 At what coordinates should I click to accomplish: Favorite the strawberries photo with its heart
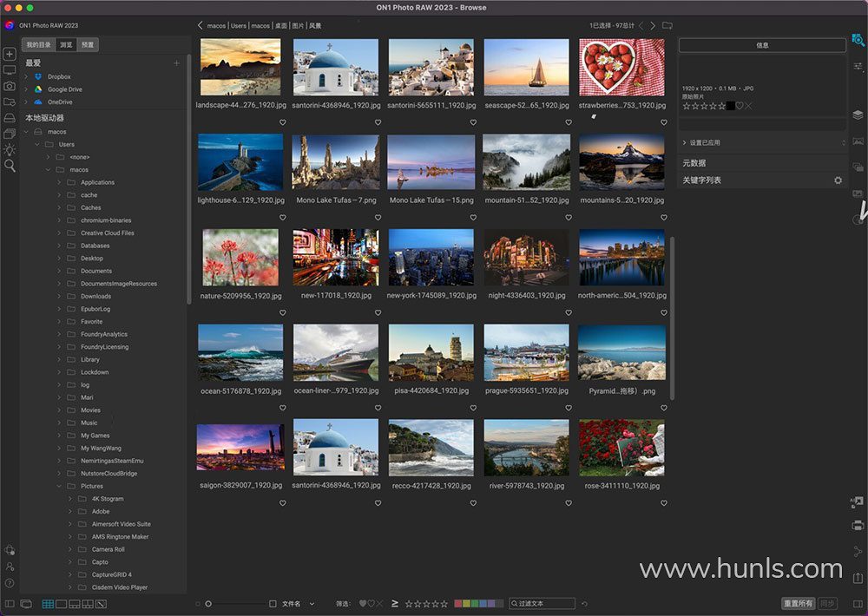coord(664,122)
